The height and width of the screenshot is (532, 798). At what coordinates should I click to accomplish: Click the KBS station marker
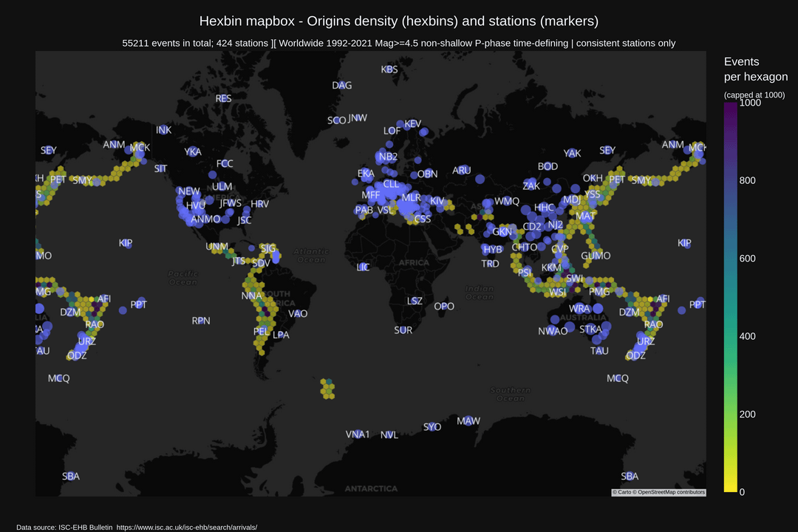coord(389,69)
